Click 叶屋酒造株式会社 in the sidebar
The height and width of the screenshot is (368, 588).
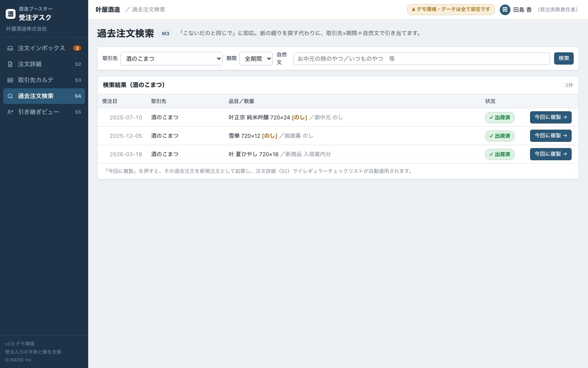click(27, 29)
